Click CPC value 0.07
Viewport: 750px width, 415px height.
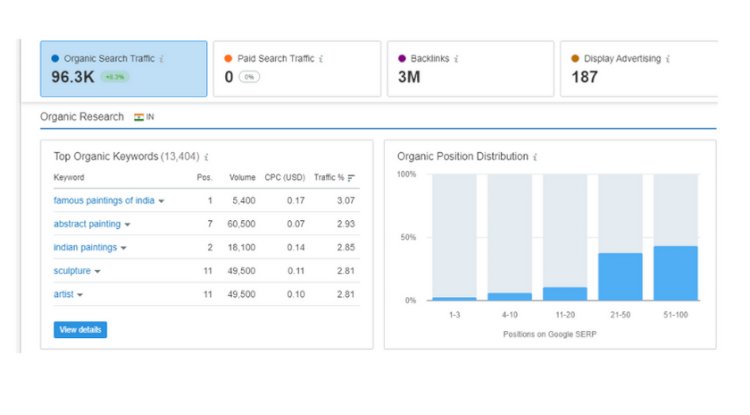coord(296,224)
